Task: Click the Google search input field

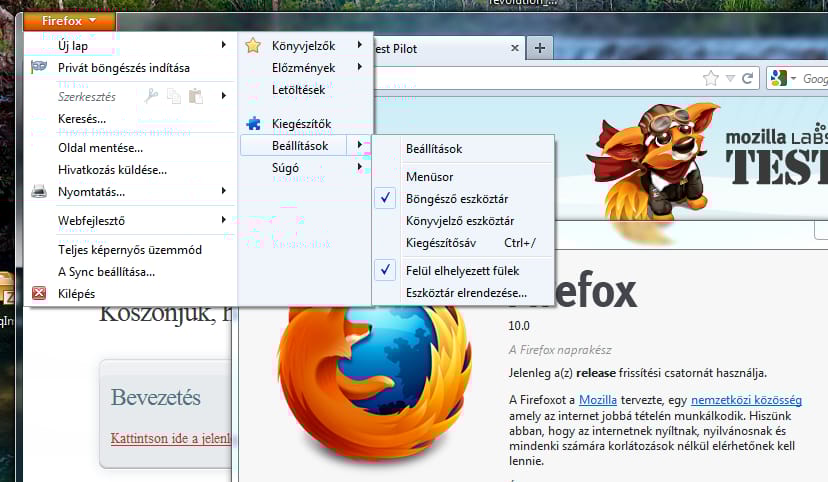Action: (x=815, y=79)
